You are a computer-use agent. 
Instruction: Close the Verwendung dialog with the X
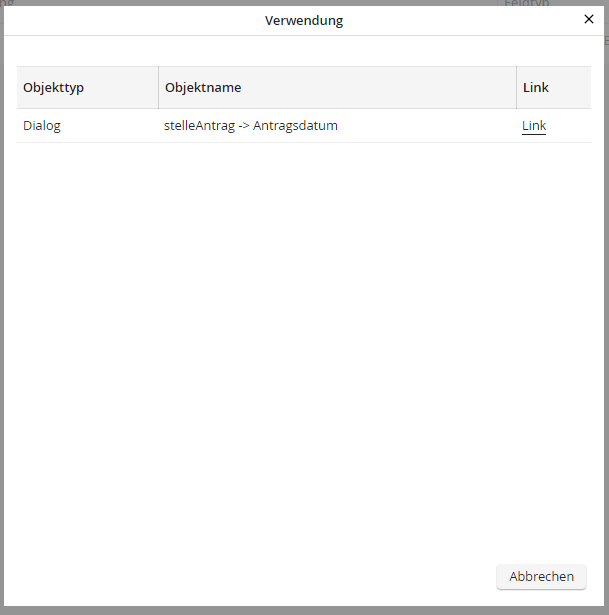[588, 19]
